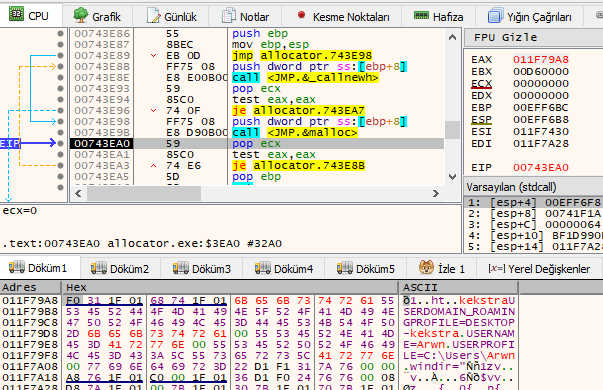Toggle breakpoint dot at address 00743E94

[60, 99]
